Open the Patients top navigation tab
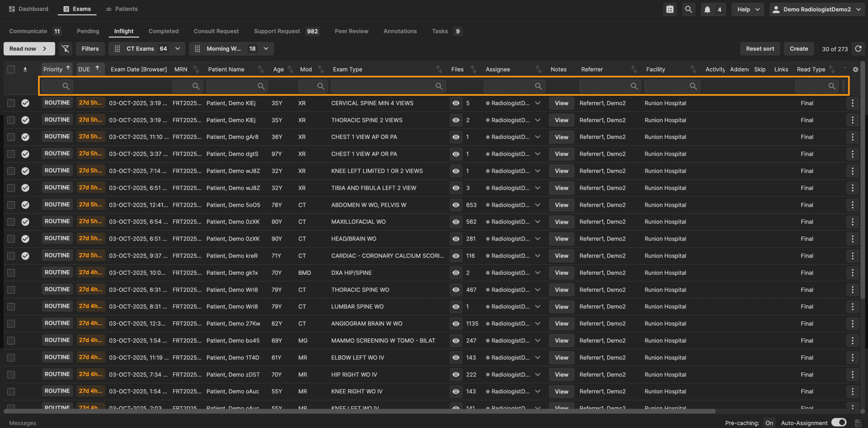The width and height of the screenshot is (868, 428). point(122,9)
